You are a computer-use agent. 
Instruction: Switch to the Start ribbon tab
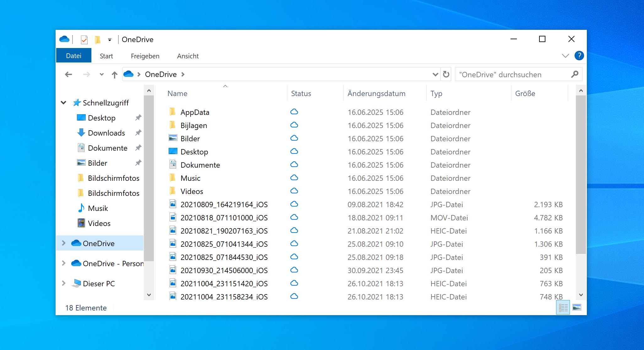tap(106, 56)
